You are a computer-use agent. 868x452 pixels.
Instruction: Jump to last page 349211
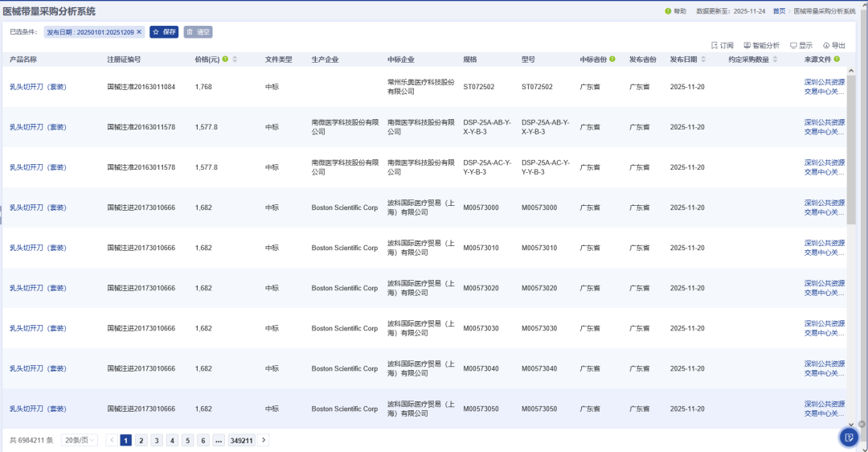point(241,441)
